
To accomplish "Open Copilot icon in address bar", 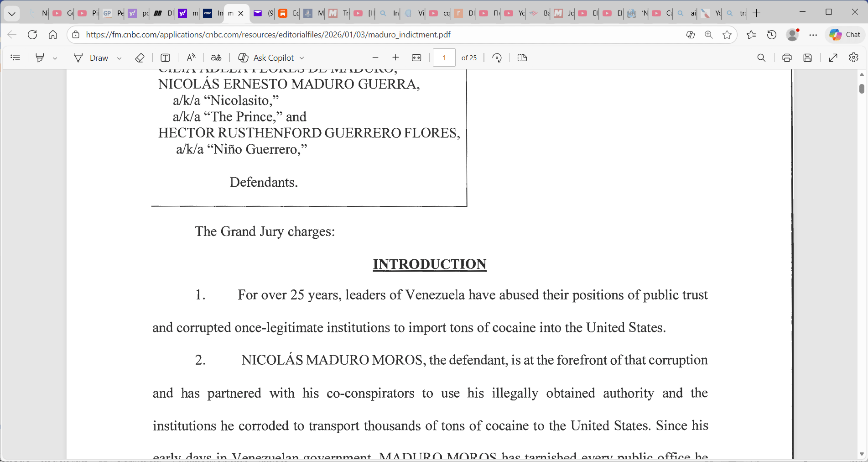I will point(691,35).
